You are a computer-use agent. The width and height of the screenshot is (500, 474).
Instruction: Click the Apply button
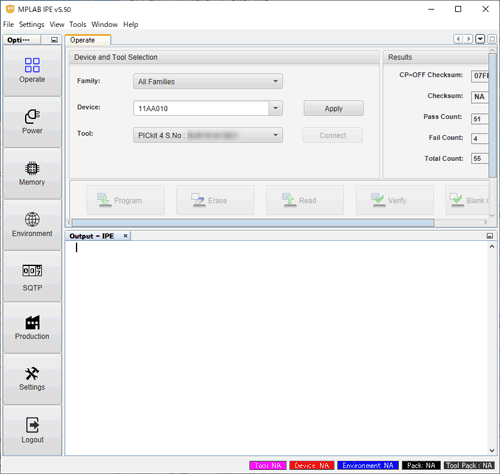click(x=333, y=109)
